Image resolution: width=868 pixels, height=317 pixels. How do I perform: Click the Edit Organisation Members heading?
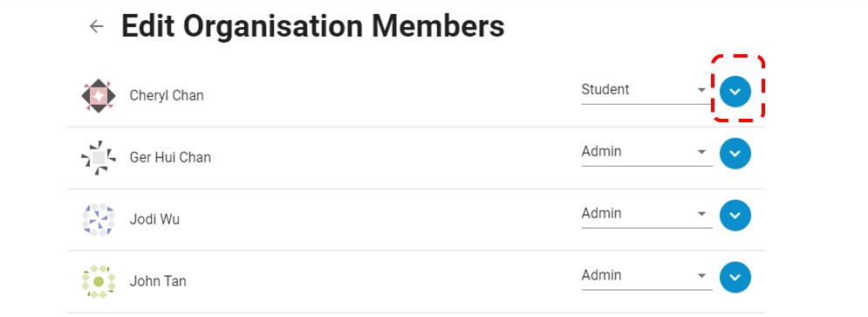pyautogui.click(x=313, y=26)
